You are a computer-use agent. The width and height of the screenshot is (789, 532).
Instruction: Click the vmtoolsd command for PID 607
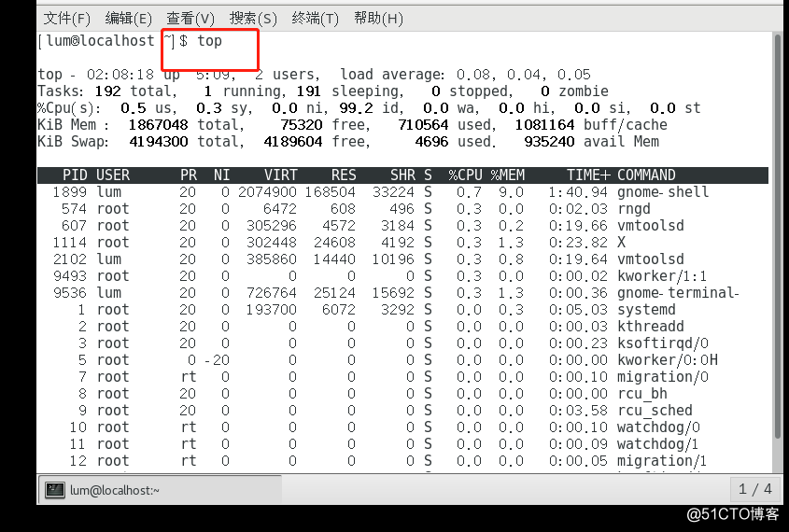coord(650,225)
